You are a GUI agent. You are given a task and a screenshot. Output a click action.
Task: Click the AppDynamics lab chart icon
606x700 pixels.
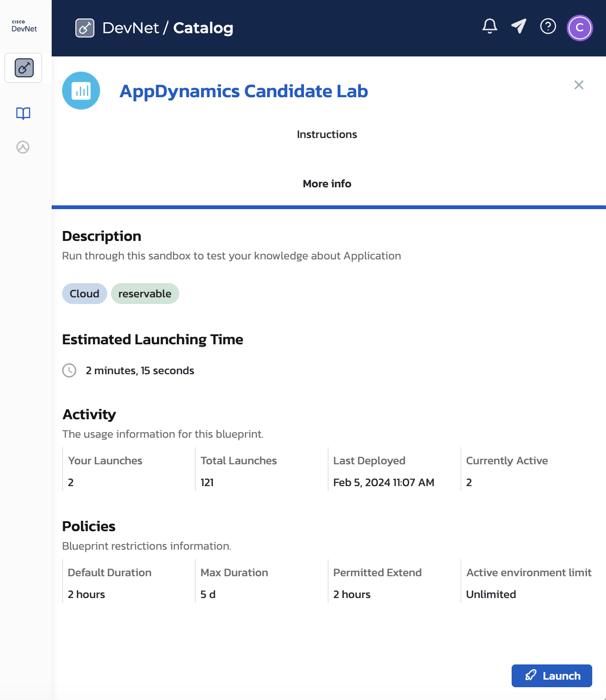point(81,91)
